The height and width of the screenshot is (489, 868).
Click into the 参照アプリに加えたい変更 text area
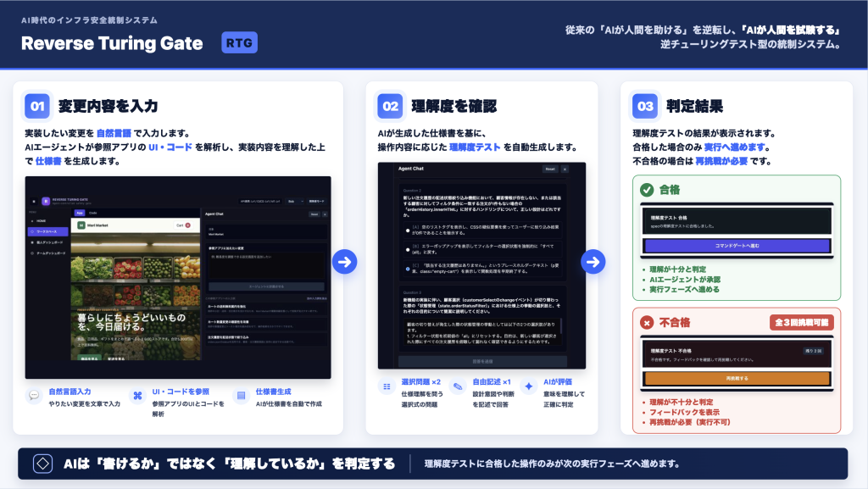click(267, 265)
